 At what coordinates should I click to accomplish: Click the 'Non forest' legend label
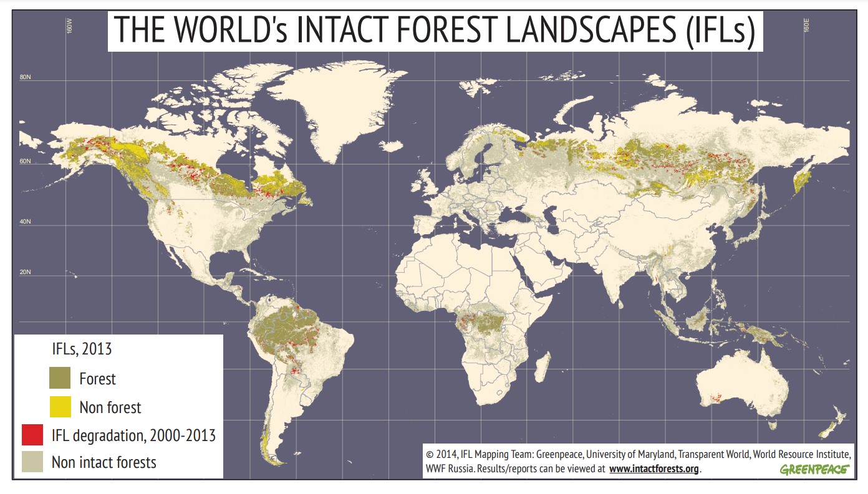tap(110, 407)
